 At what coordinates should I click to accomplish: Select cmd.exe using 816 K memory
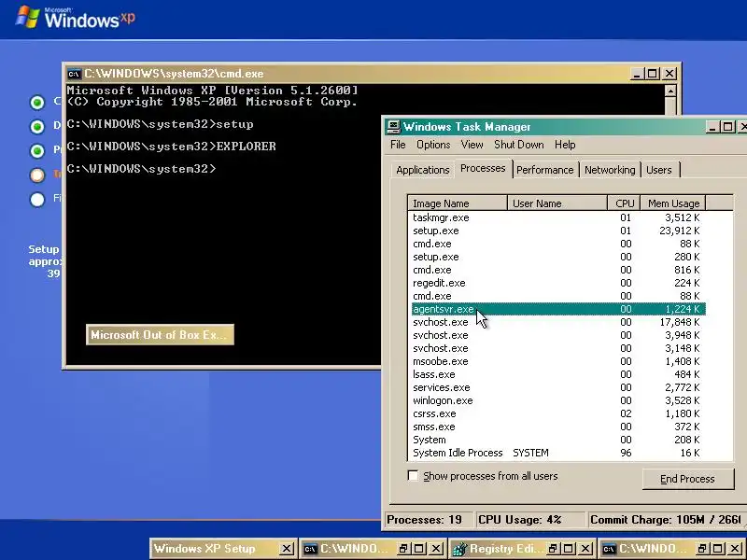click(x=557, y=270)
